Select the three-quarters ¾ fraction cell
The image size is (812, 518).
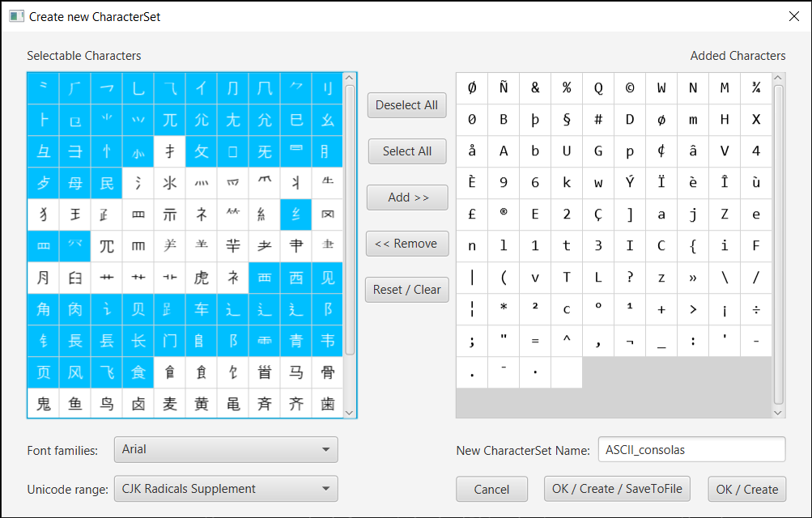pos(756,88)
